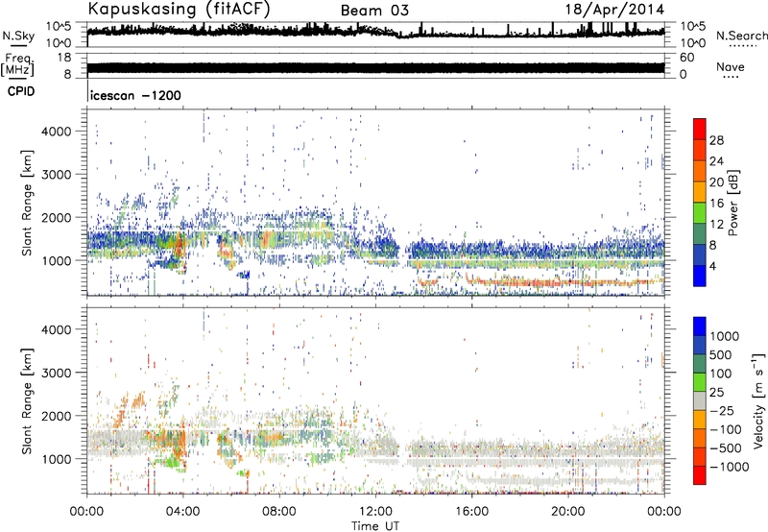Click the "4000" tick on velocity panel
768x532 pixels.
click(x=56, y=329)
